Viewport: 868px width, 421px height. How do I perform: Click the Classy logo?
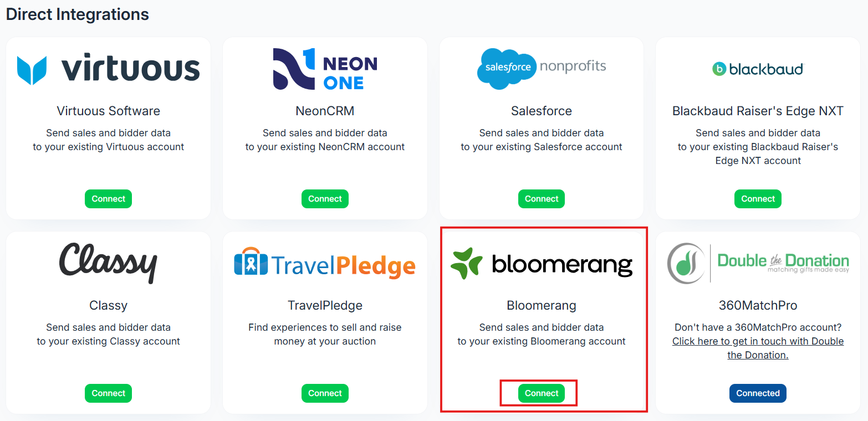click(x=108, y=263)
